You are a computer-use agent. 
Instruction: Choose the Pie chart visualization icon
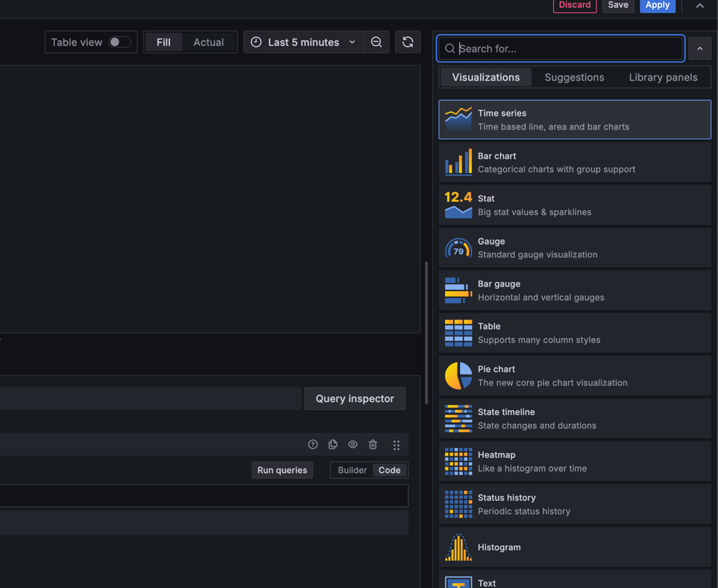(458, 376)
